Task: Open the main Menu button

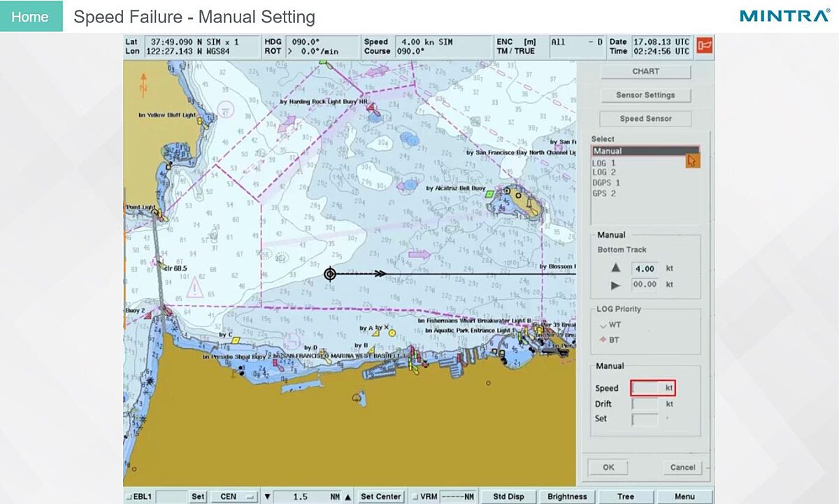Action: pyautogui.click(x=684, y=497)
